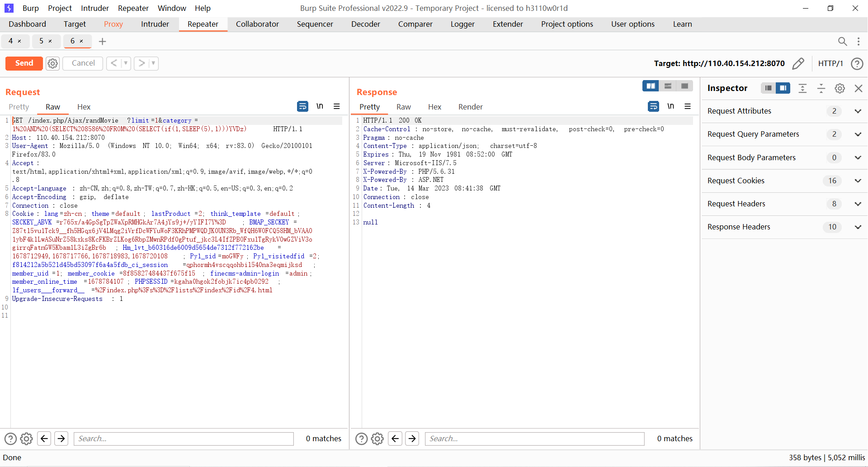Go to previous request with back arrow

pos(114,63)
